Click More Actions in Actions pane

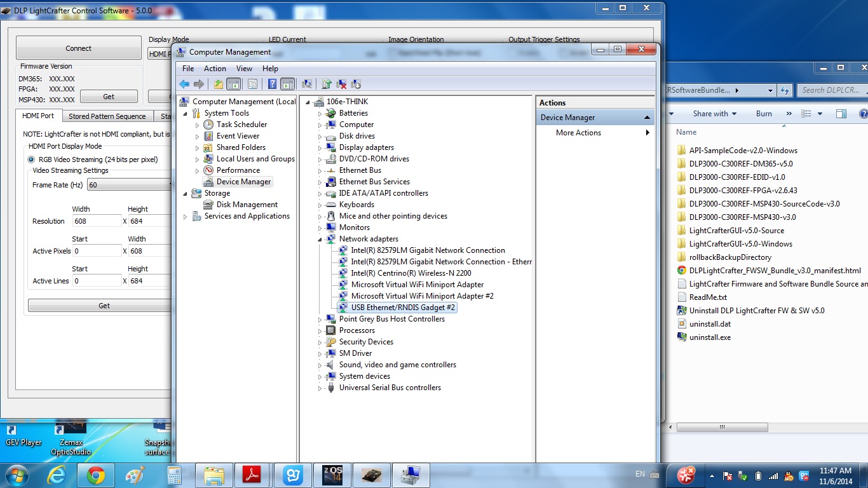click(x=578, y=133)
